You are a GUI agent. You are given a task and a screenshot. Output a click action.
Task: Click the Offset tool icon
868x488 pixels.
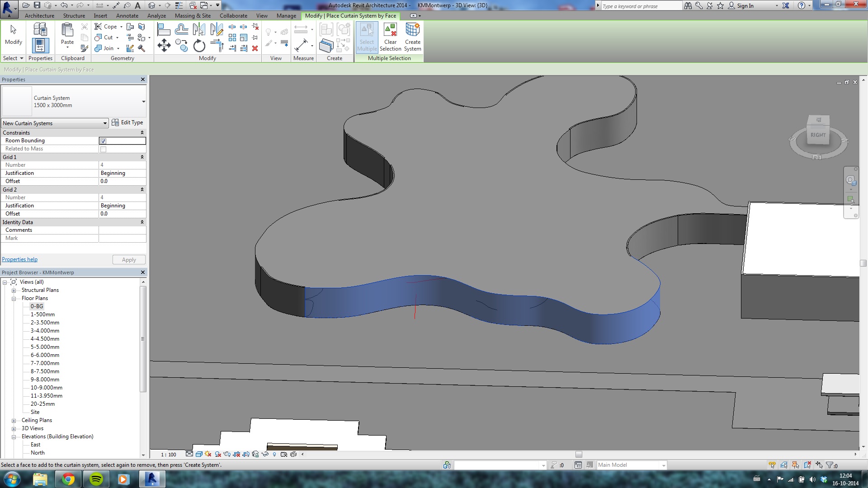(181, 29)
